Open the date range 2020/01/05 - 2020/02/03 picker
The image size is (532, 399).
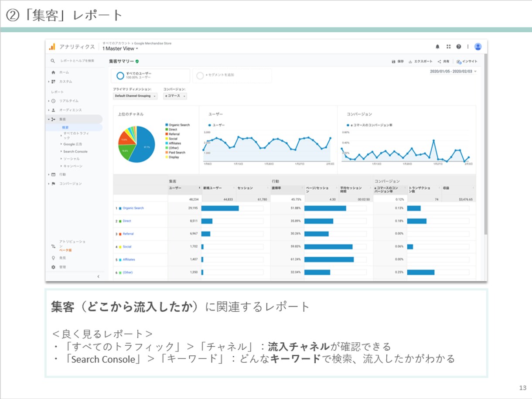pos(454,72)
